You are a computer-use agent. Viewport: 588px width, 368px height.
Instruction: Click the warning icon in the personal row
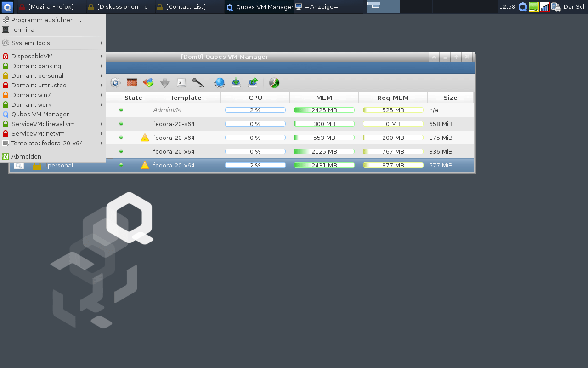click(145, 165)
